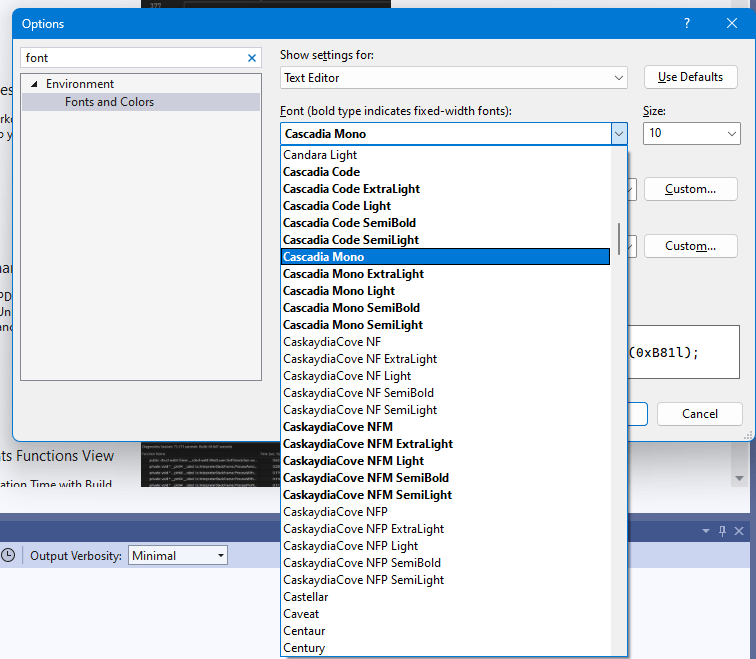Select highlighted Cascadia Mono list entry

pos(445,256)
